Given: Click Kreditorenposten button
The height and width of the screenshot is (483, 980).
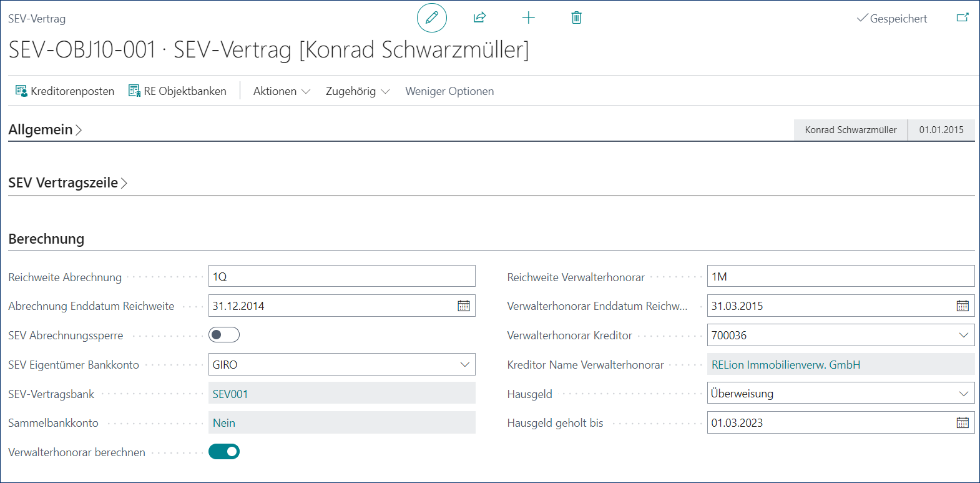Looking at the screenshot, I should pyautogui.click(x=65, y=91).
